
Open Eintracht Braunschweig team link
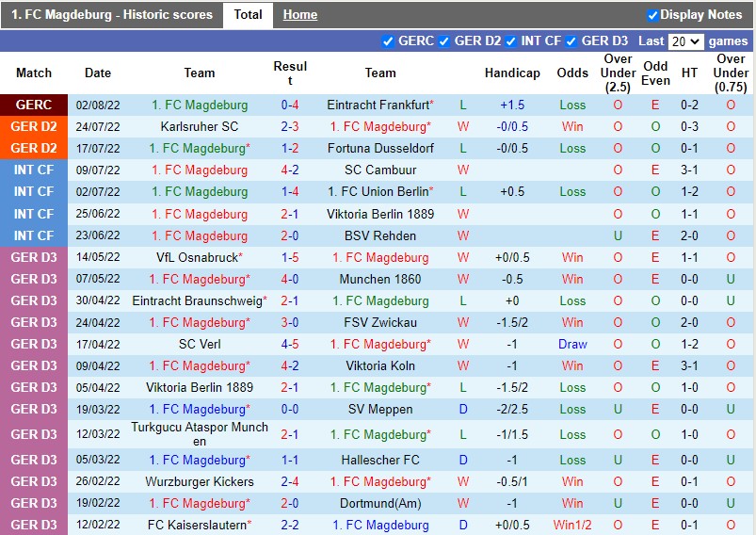coord(197,301)
